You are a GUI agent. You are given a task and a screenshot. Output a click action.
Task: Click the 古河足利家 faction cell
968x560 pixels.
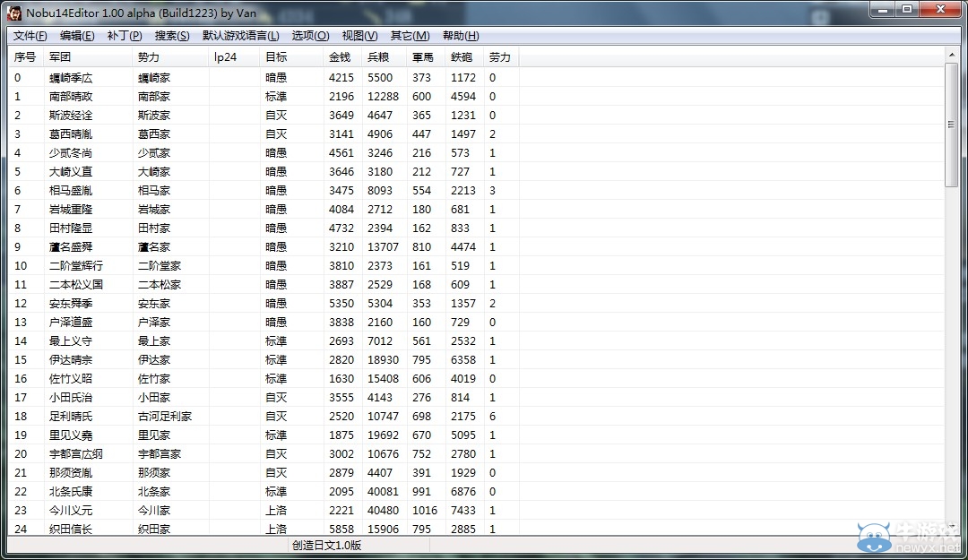point(165,417)
